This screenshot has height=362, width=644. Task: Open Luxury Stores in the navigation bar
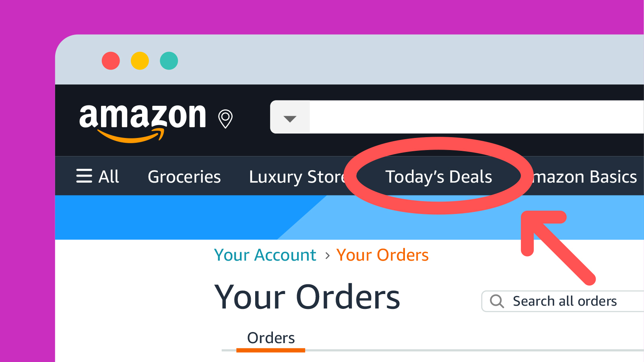pos(297,177)
